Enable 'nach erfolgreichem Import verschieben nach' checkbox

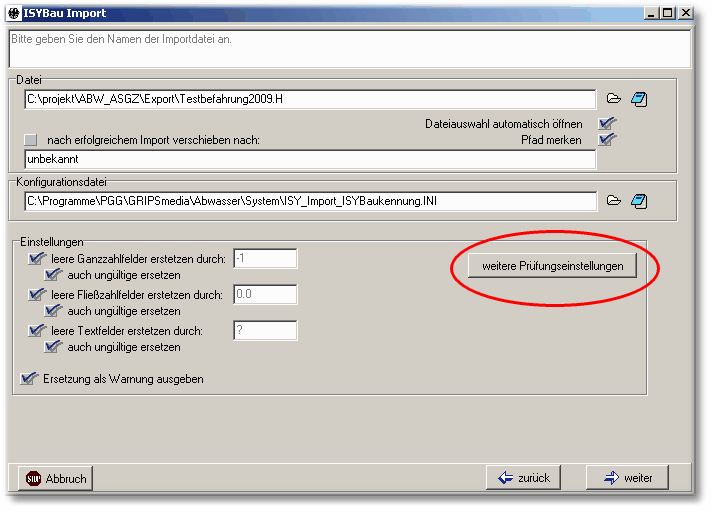click(31, 140)
